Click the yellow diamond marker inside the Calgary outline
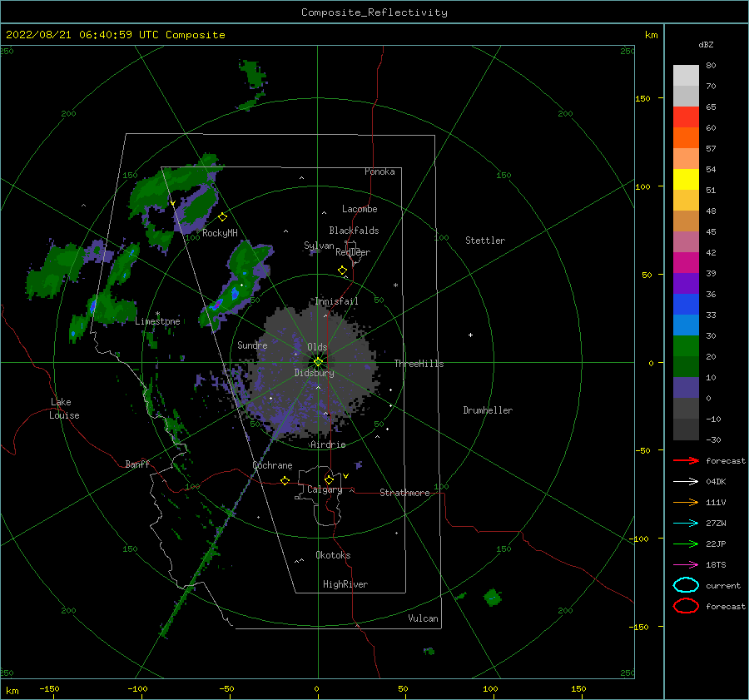 point(329,479)
